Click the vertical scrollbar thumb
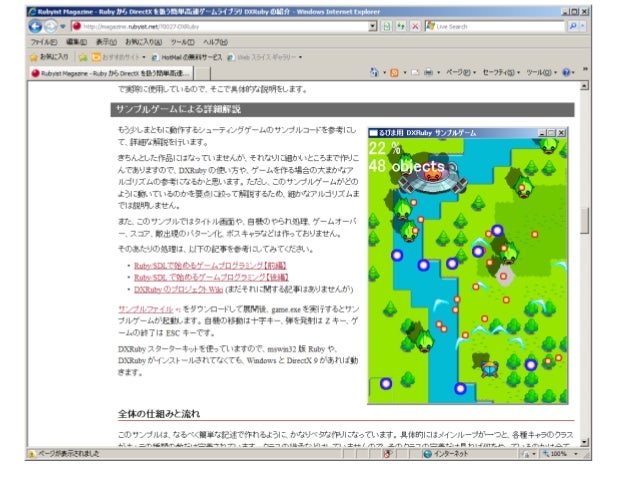 click(x=585, y=221)
